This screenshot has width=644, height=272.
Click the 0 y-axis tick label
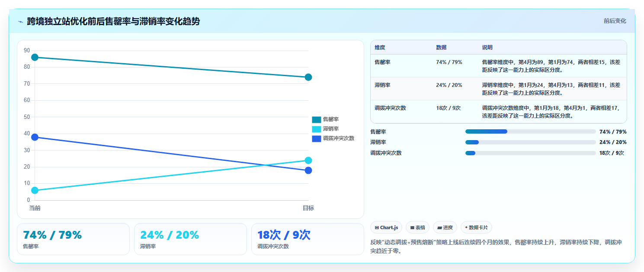(x=29, y=200)
